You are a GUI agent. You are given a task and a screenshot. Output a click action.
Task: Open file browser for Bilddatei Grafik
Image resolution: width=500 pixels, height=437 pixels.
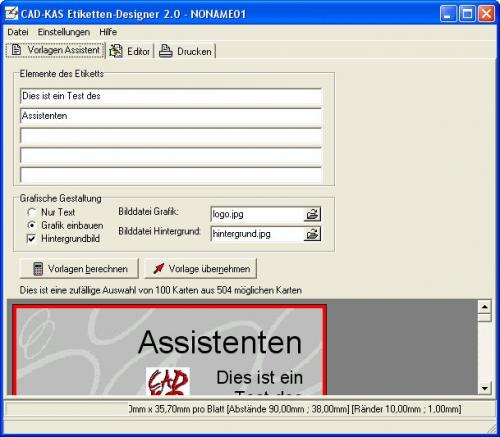[x=312, y=214]
